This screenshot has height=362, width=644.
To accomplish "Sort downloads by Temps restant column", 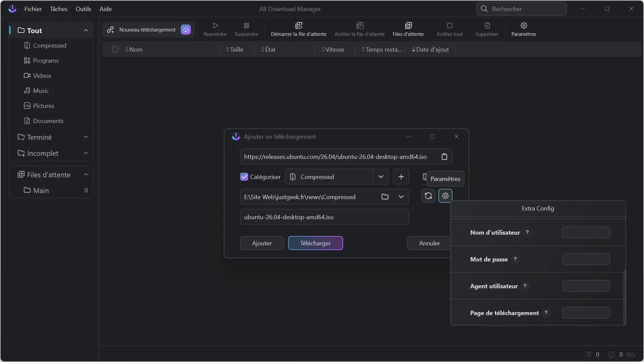I will (x=382, y=49).
